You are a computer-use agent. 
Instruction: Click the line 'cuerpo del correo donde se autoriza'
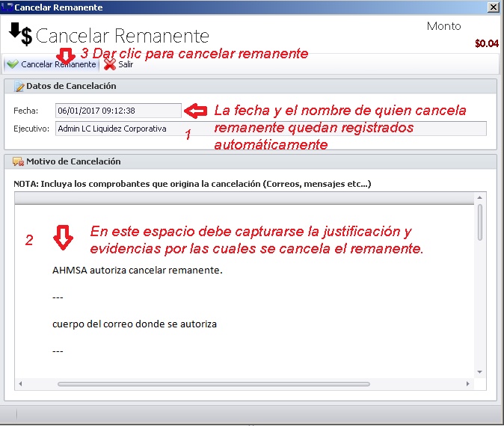point(135,324)
